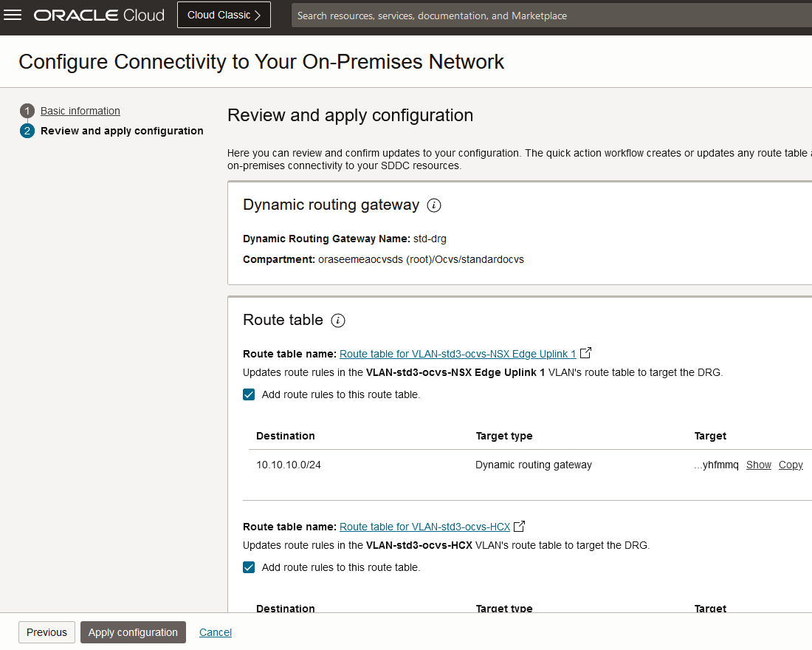Open Route table for VLAN-std3-ocvs-HCX link

coord(424,526)
